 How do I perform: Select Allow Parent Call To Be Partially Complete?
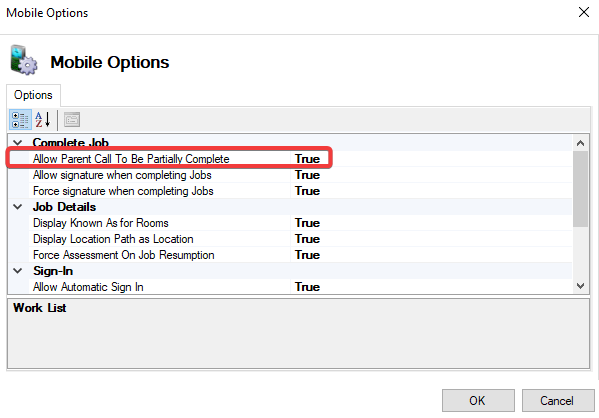[x=131, y=159]
